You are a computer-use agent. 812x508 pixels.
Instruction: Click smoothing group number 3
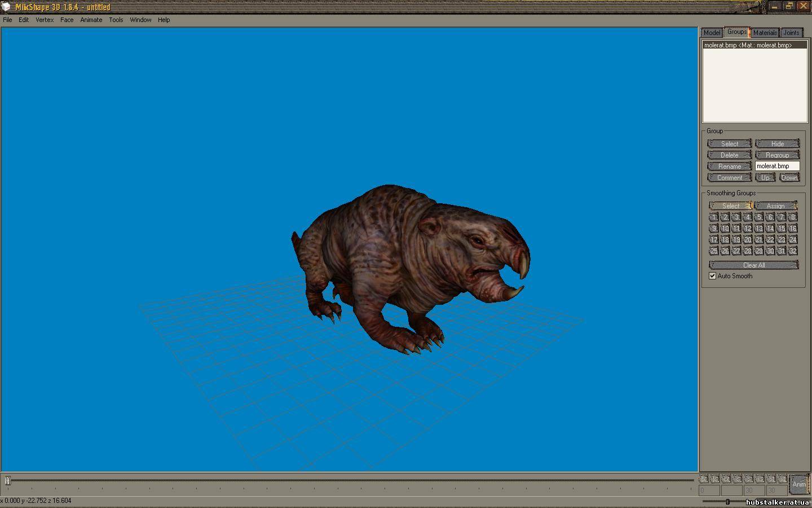(x=736, y=217)
